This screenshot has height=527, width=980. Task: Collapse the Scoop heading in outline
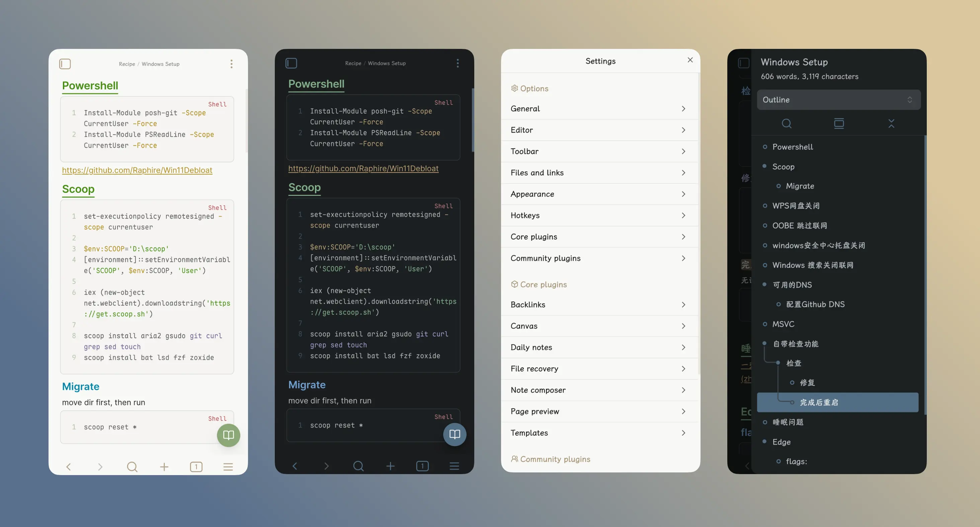click(764, 166)
